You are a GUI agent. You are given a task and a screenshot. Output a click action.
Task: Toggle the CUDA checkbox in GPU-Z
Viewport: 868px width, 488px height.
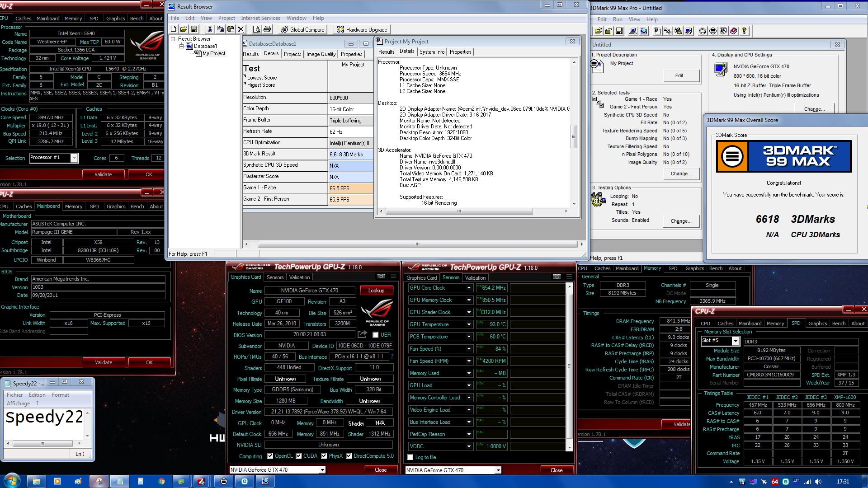pyautogui.click(x=298, y=456)
